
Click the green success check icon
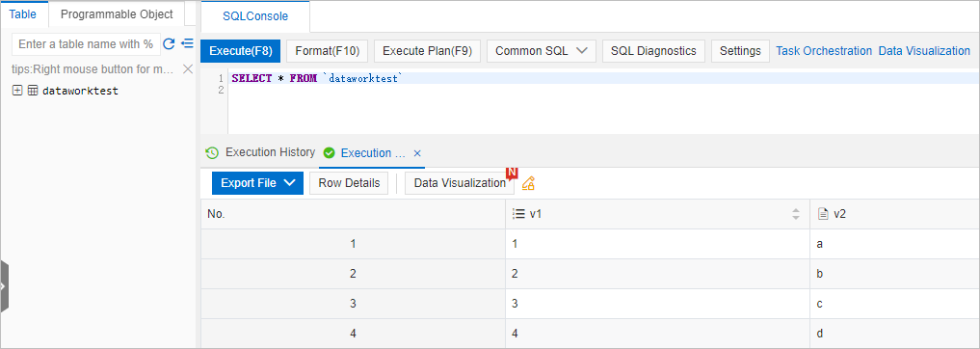[x=330, y=153]
